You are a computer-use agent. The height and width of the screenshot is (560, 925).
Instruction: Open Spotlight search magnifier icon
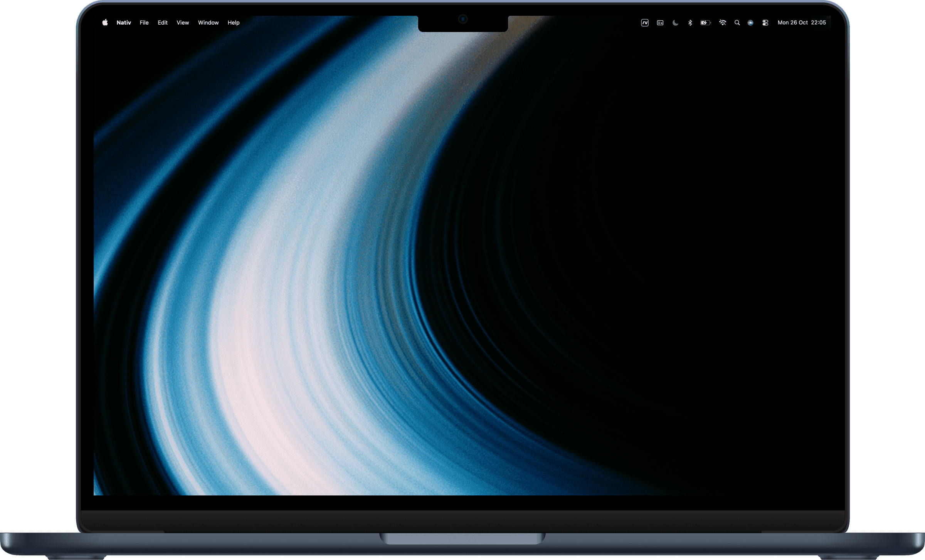point(737,23)
